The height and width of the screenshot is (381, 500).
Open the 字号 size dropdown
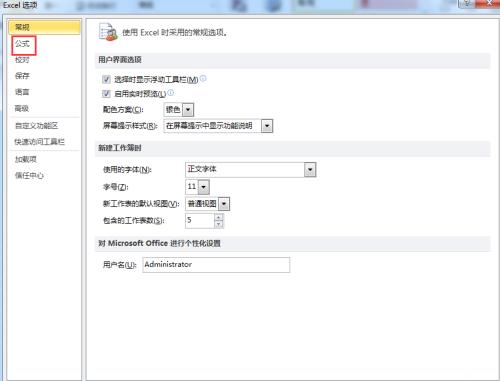point(204,187)
